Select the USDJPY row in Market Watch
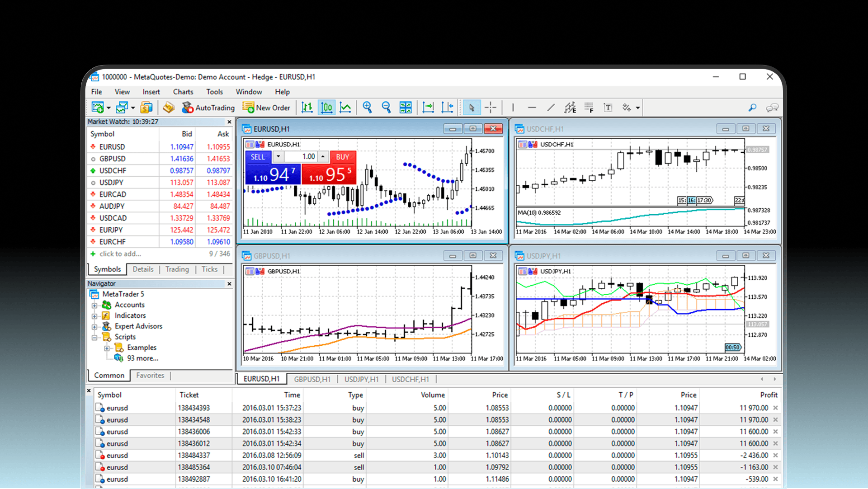This screenshot has width=868, height=489. [x=111, y=183]
